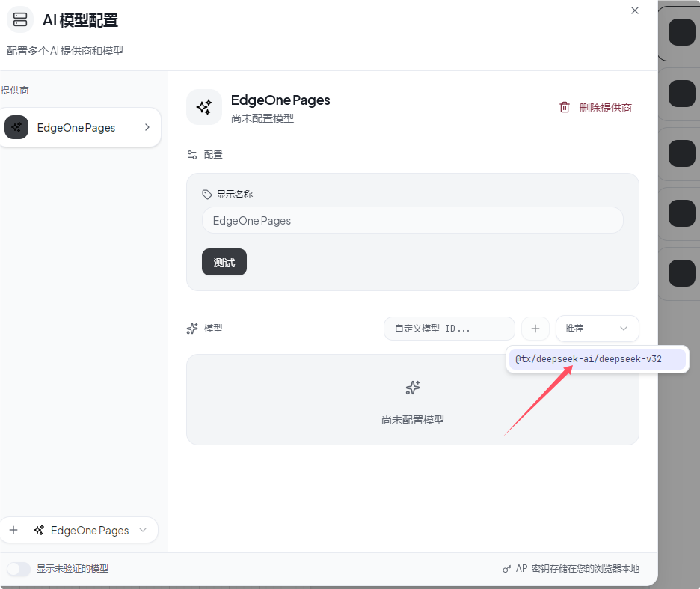Viewport: 700px width, 589px height.
Task: Select EdgeOne Pages in the provider list
Action: 80,127
